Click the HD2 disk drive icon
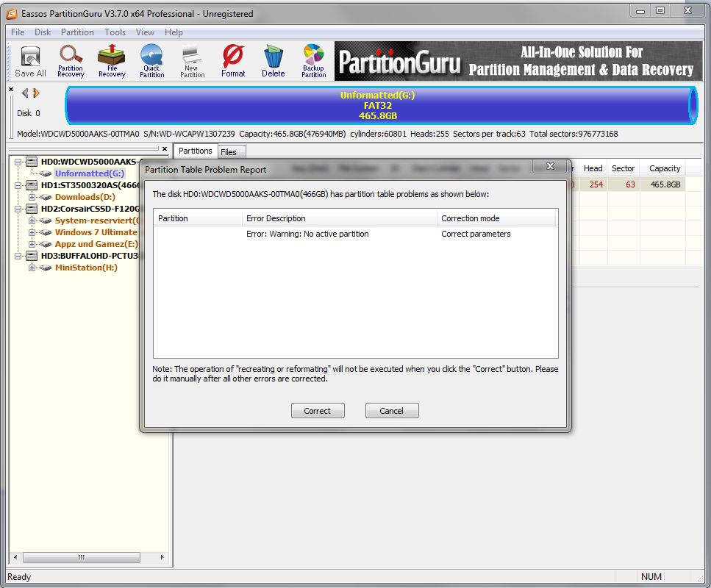Screen dimensions: 711x588 (32, 209)
